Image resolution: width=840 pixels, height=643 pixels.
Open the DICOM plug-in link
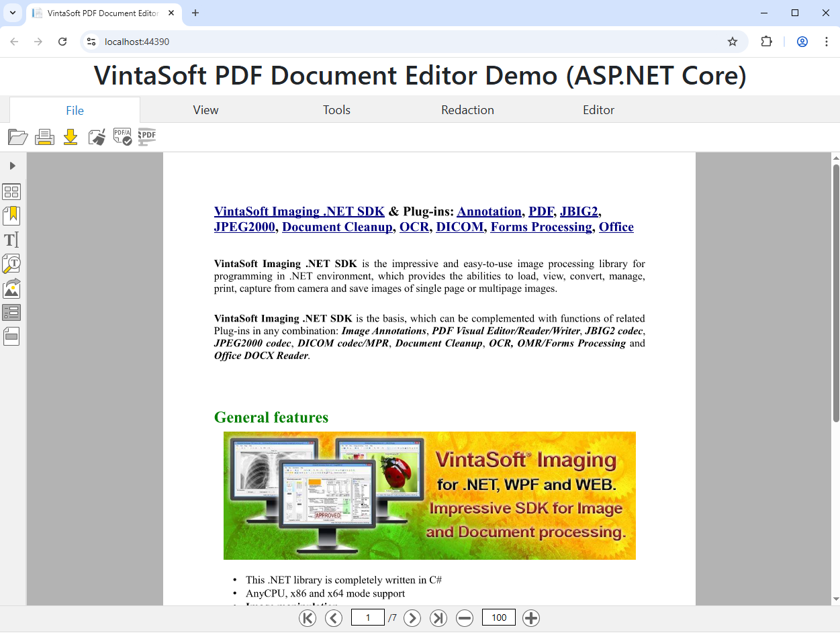pos(460,227)
